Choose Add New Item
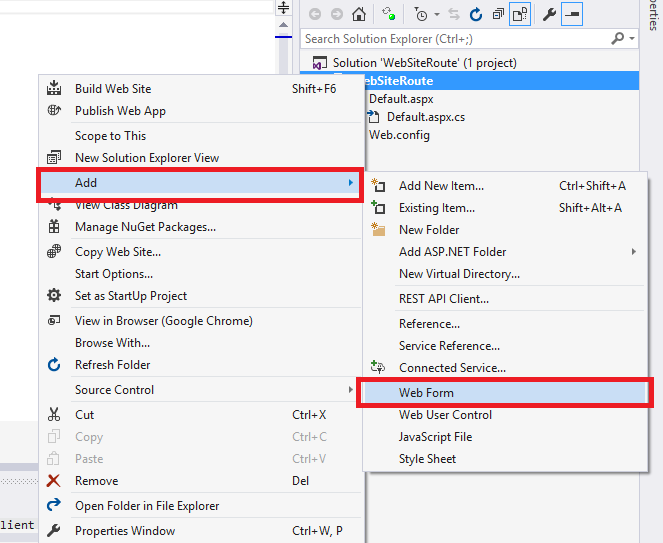Screen dimensions: 663x543 (505, 186)
